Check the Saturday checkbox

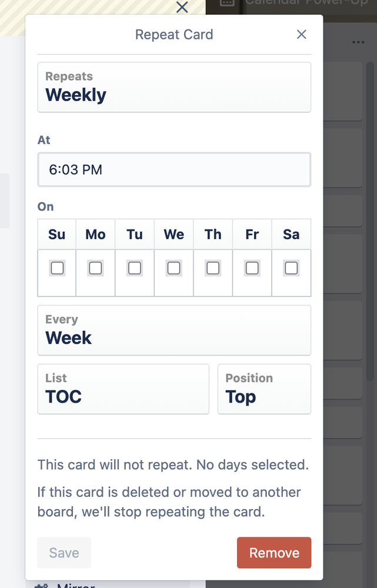coord(291,268)
